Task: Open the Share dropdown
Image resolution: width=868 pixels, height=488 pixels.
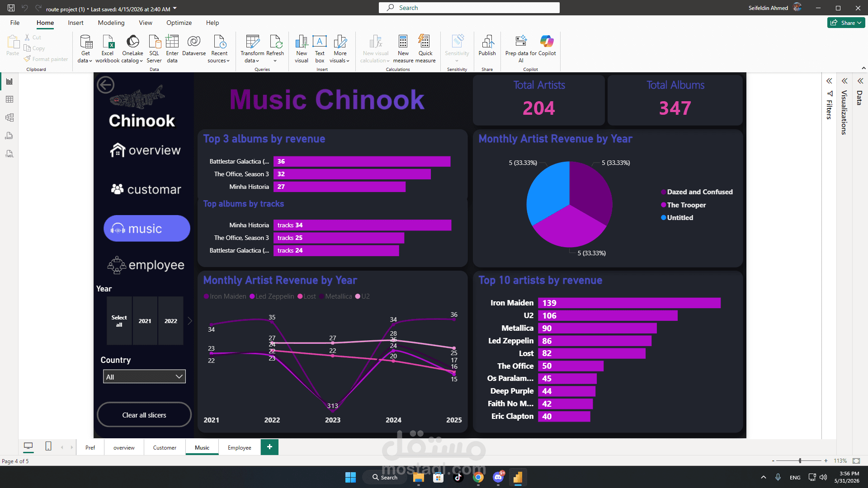Action: coord(846,23)
